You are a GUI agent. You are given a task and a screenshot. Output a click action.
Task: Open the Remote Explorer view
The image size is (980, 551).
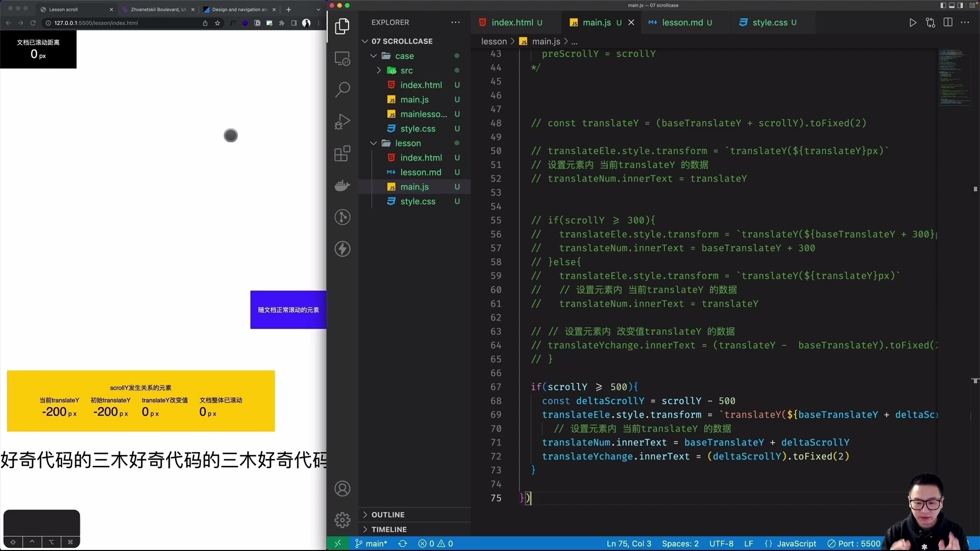(342, 58)
